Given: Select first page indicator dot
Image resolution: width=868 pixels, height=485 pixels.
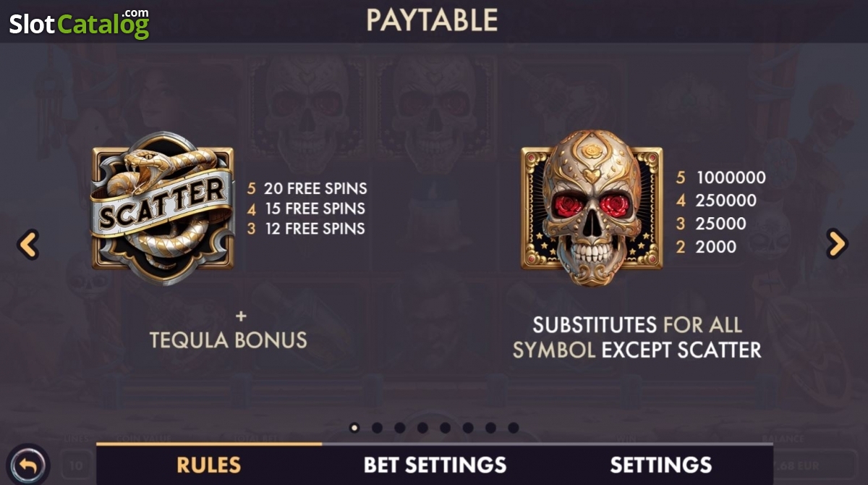Looking at the screenshot, I should (x=354, y=428).
